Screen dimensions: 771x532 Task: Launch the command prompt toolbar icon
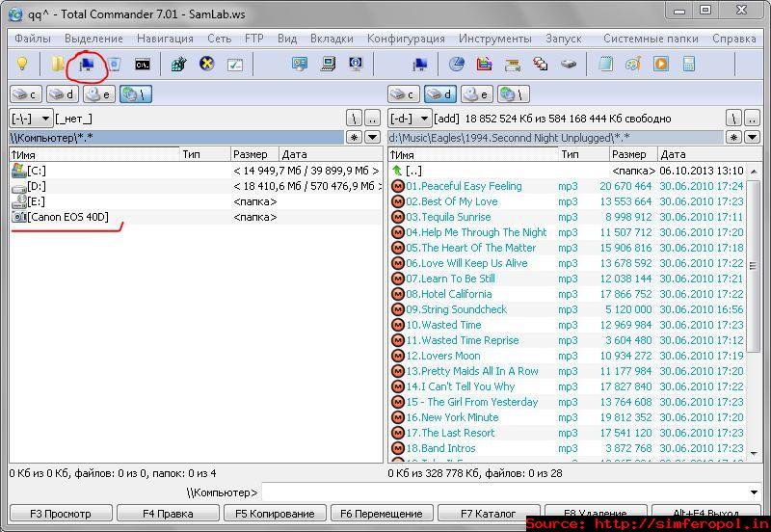pyautogui.click(x=143, y=65)
